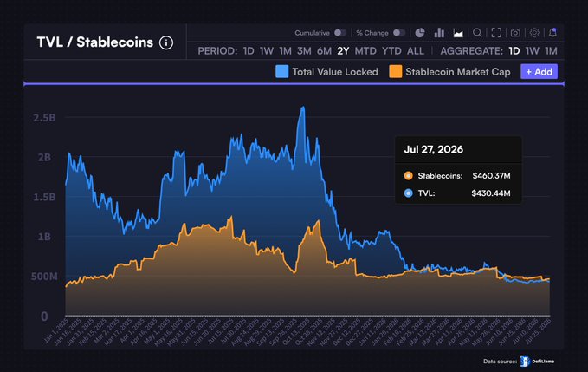Click the 2B y-axis label

tap(45, 157)
